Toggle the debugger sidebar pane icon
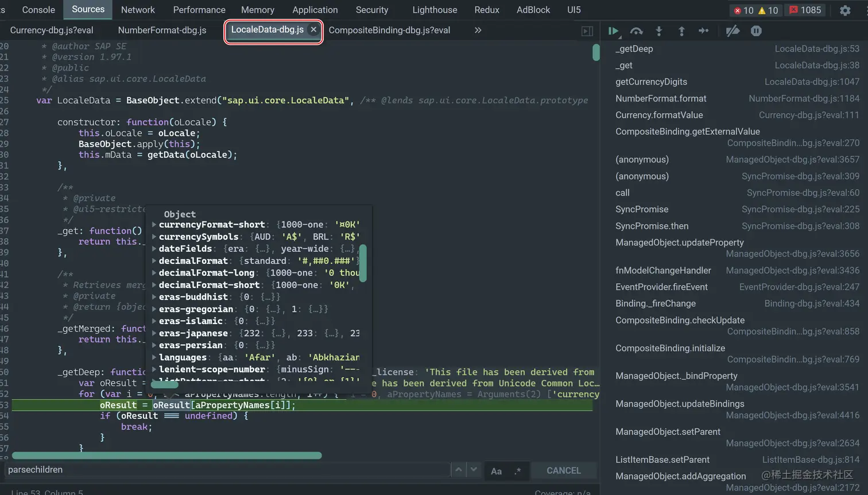The image size is (868, 495). [587, 31]
